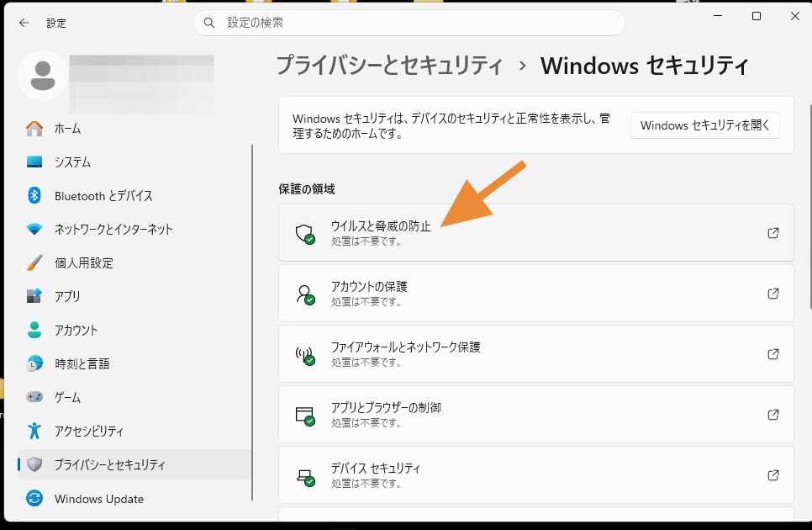
Task: Open アカウントの保護 protection area
Action: click(x=536, y=294)
